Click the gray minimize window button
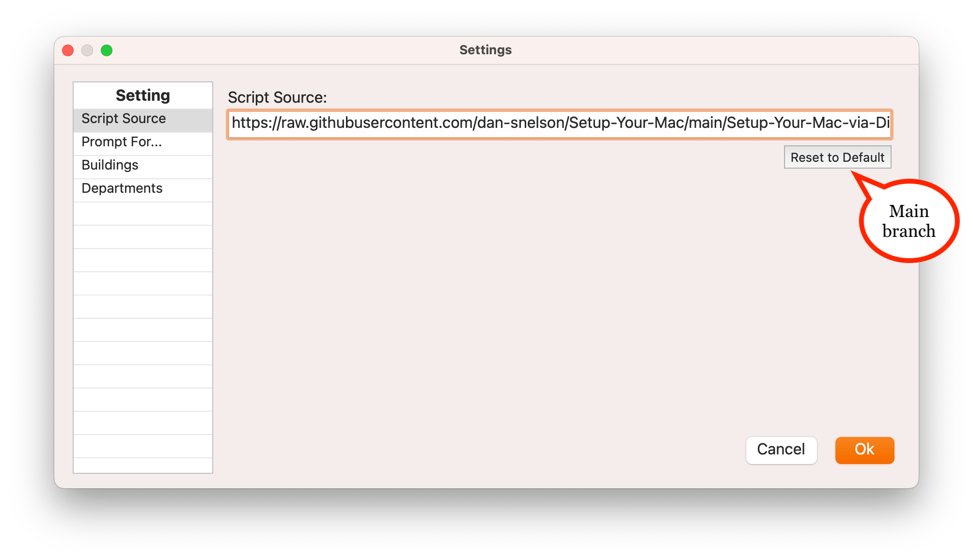The image size is (973, 560). tap(87, 50)
